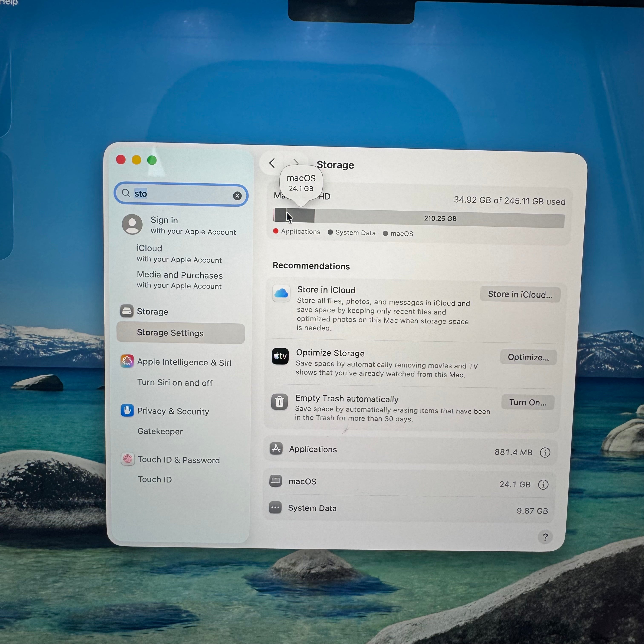This screenshot has width=644, height=644.
Task: Click the macOS legend label
Action: [x=402, y=234]
